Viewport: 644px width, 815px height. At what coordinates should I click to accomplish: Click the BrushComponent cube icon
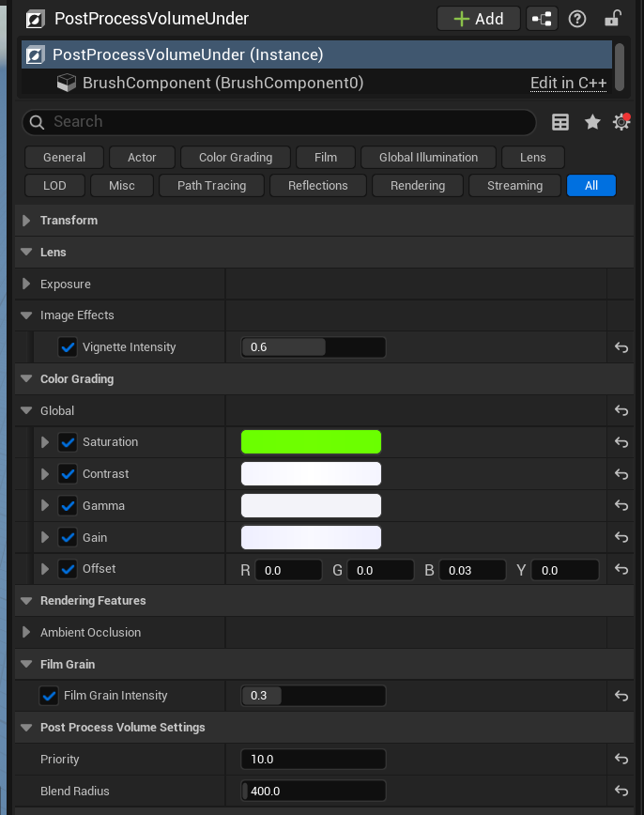pos(66,83)
